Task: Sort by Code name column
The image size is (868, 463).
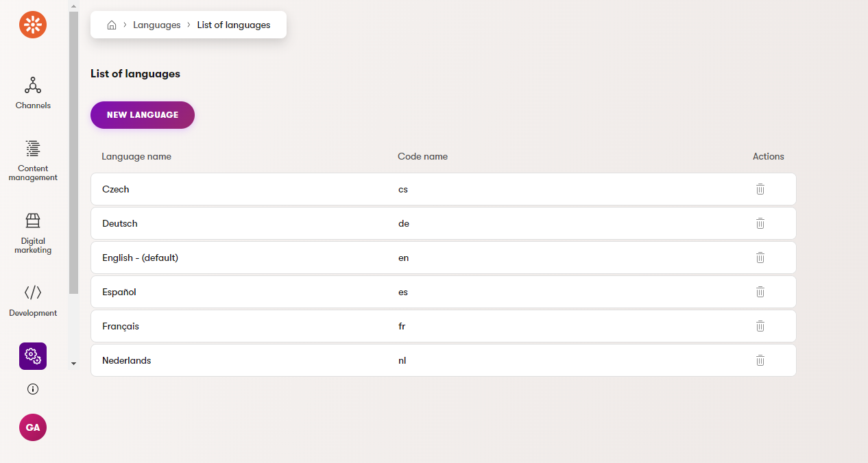Action: coord(422,156)
